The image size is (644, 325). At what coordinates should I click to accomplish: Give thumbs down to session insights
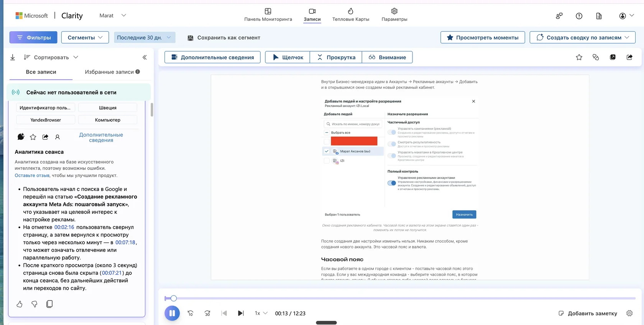(x=34, y=304)
